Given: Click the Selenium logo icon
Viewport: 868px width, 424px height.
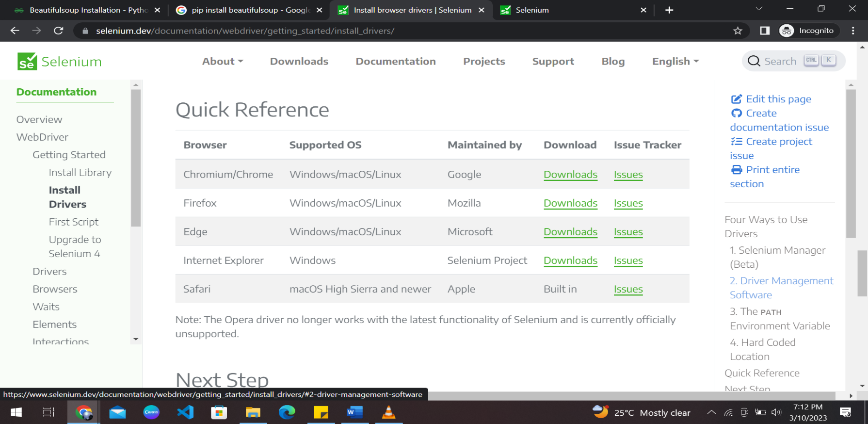Looking at the screenshot, I should point(27,62).
